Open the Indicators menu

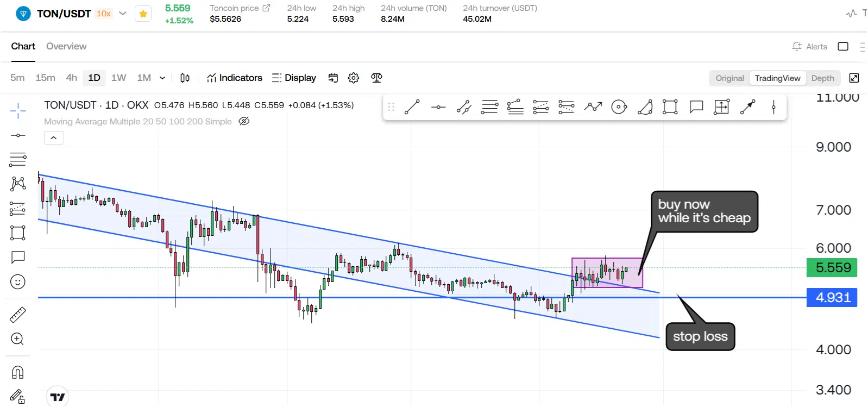tap(235, 78)
